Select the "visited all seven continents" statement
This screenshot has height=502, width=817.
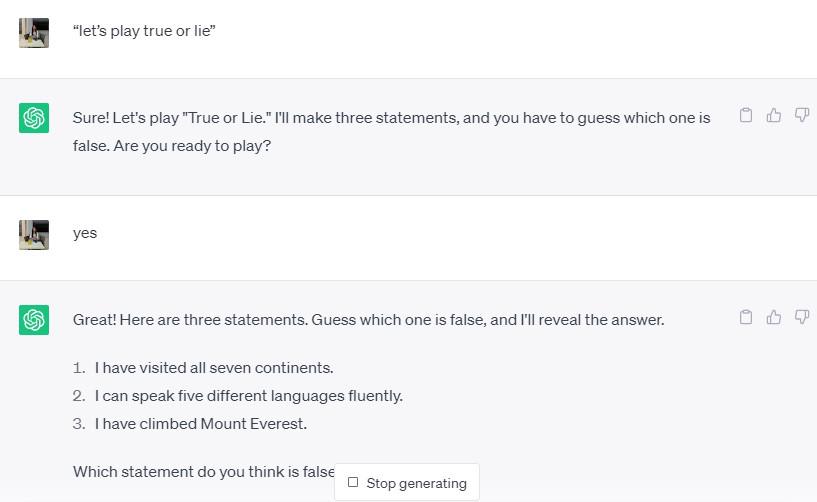tap(214, 367)
